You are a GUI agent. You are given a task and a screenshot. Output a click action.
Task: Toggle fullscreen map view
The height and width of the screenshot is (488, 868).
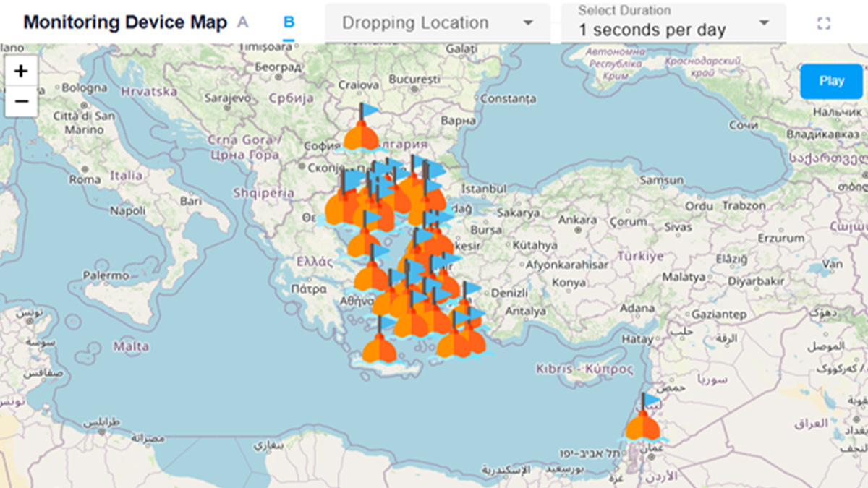pyautogui.click(x=823, y=23)
